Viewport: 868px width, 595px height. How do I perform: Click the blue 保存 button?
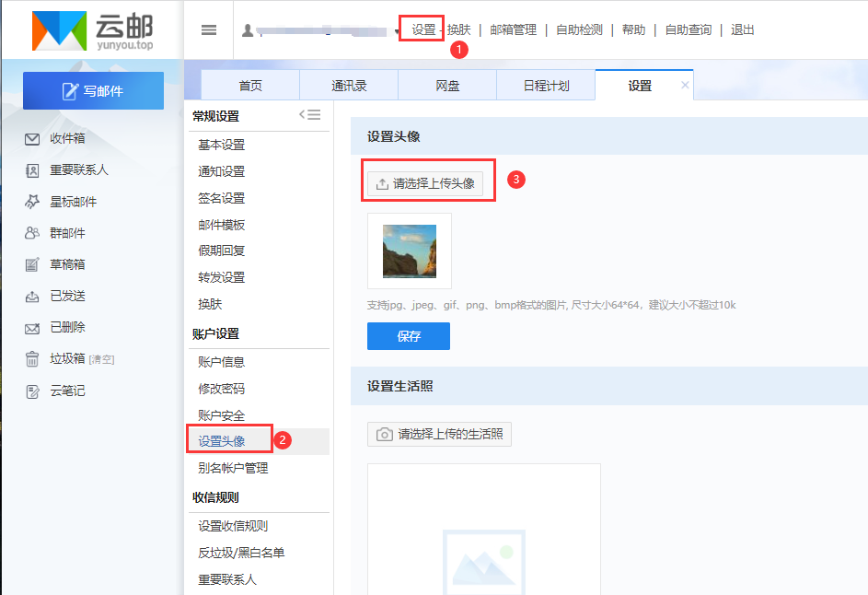409,336
